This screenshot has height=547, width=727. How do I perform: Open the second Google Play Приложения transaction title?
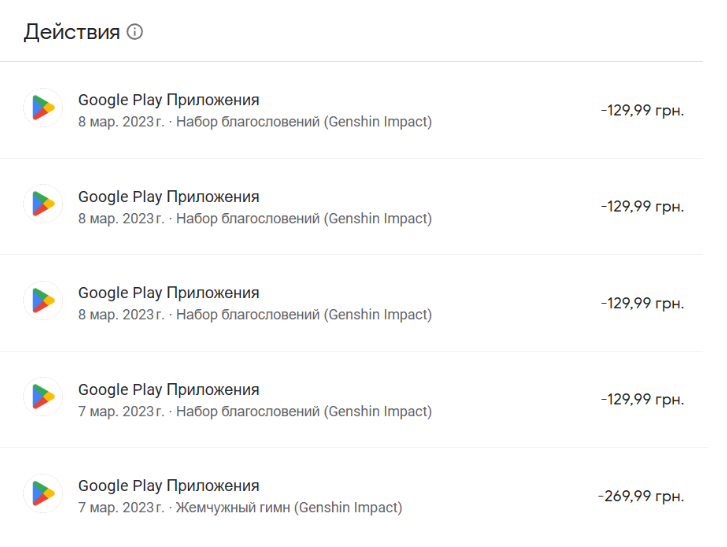tap(168, 197)
